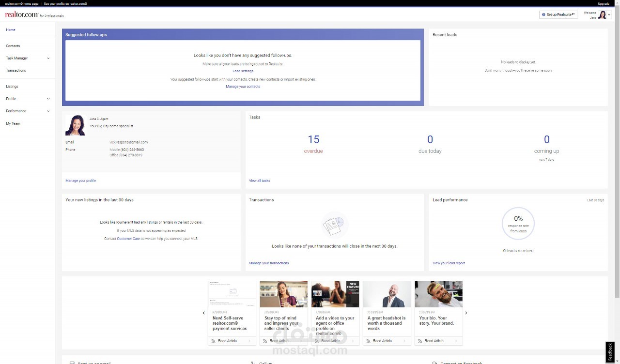Expand the Task Manager chevron
Viewport: 620px width, 364px height.
[48, 58]
